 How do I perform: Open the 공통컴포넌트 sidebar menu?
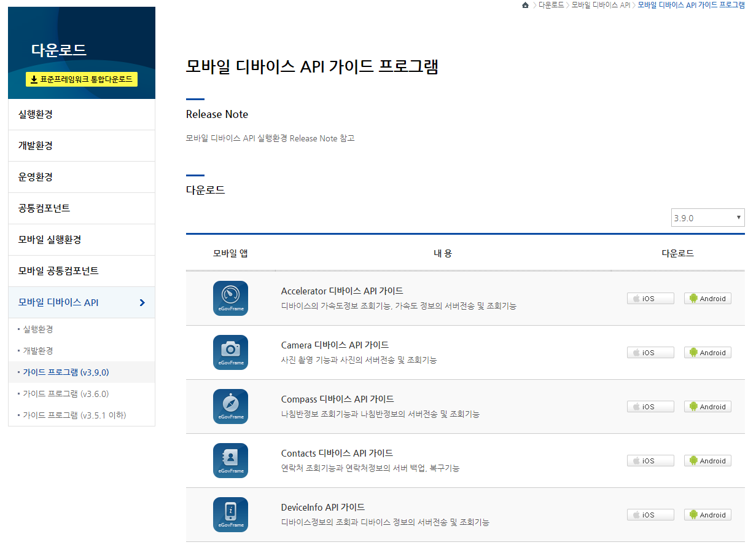point(44,208)
